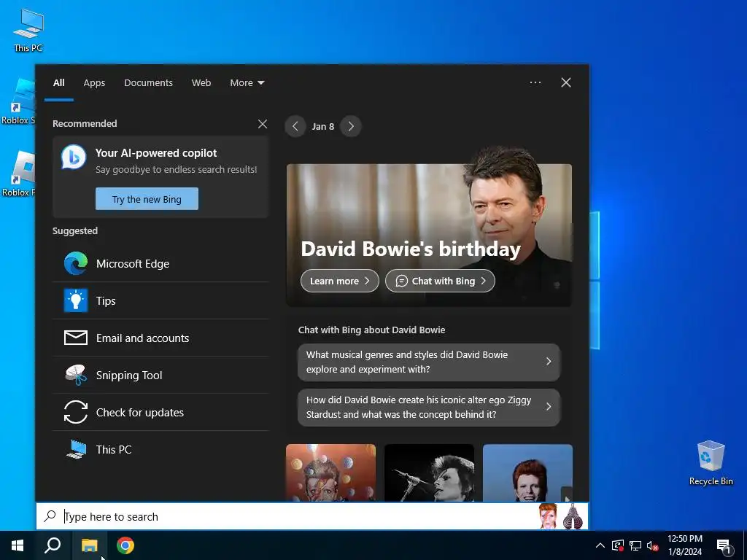Image resolution: width=747 pixels, height=560 pixels.
Task: Launch Google Chrome from taskbar
Action: (125, 545)
